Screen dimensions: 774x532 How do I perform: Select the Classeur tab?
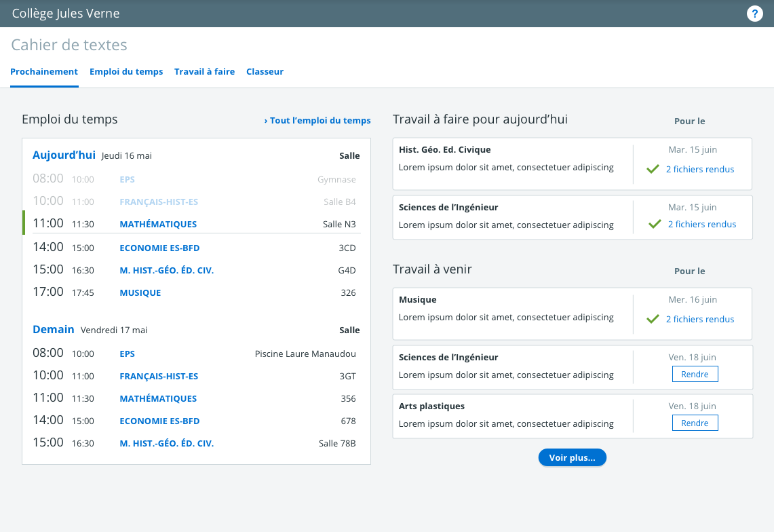coord(265,72)
